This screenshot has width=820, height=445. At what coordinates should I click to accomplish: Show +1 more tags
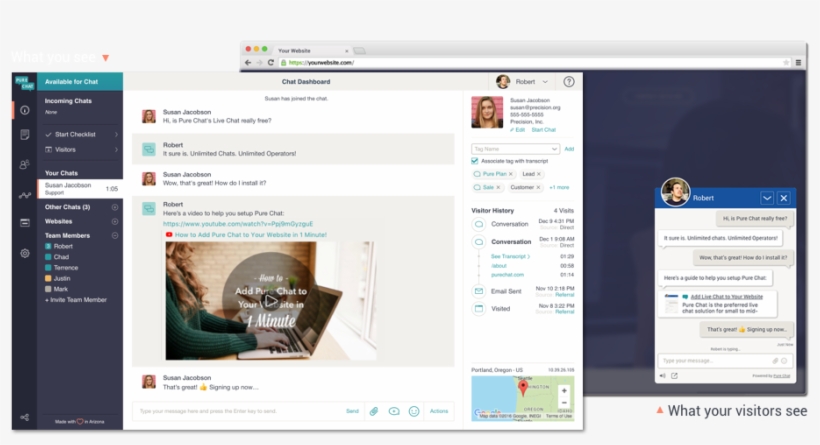(x=559, y=187)
